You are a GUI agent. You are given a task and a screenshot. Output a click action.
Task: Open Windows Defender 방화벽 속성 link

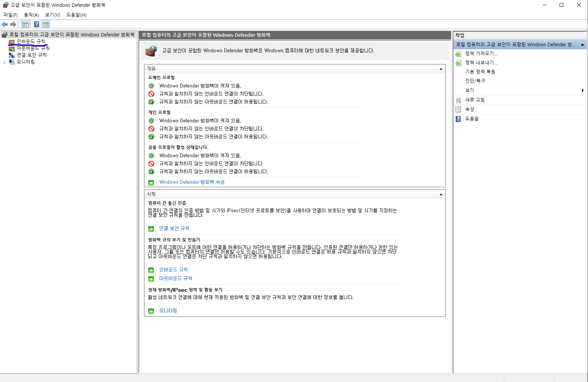tap(192, 182)
